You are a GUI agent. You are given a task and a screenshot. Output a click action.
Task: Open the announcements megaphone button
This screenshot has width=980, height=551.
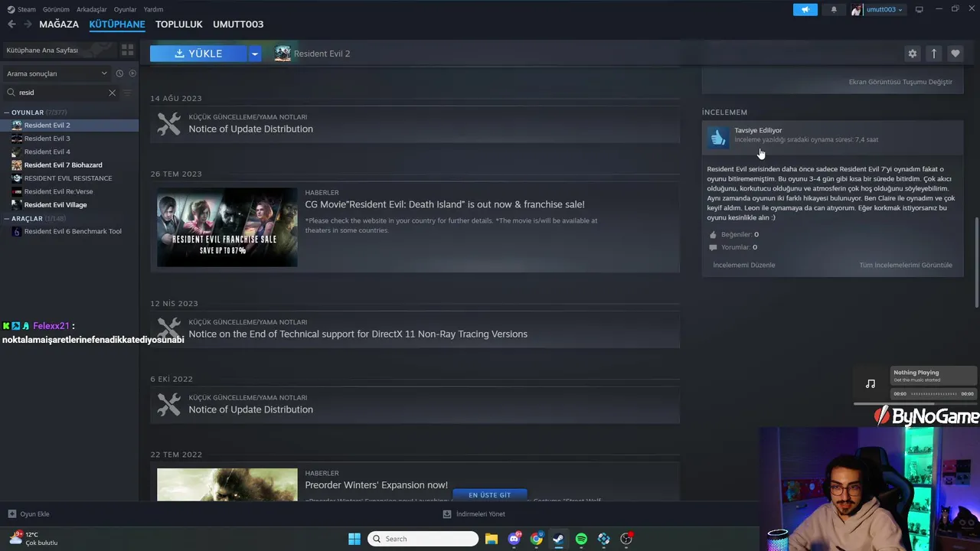click(x=805, y=10)
